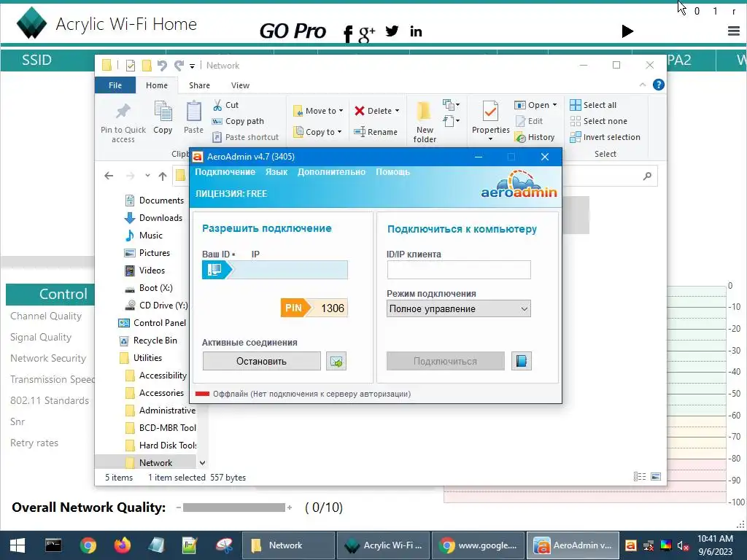Click the volume muted tray icon
The height and width of the screenshot is (560, 747).
683,545
